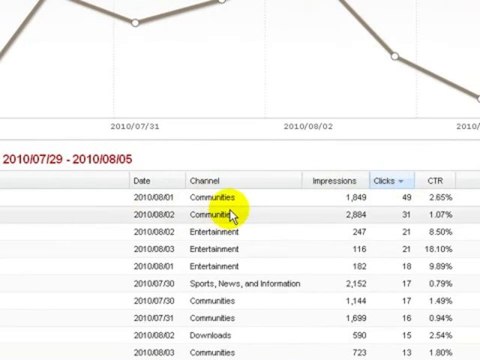
Task: Click the 2010/07/31 axis label
Action: coord(135,126)
